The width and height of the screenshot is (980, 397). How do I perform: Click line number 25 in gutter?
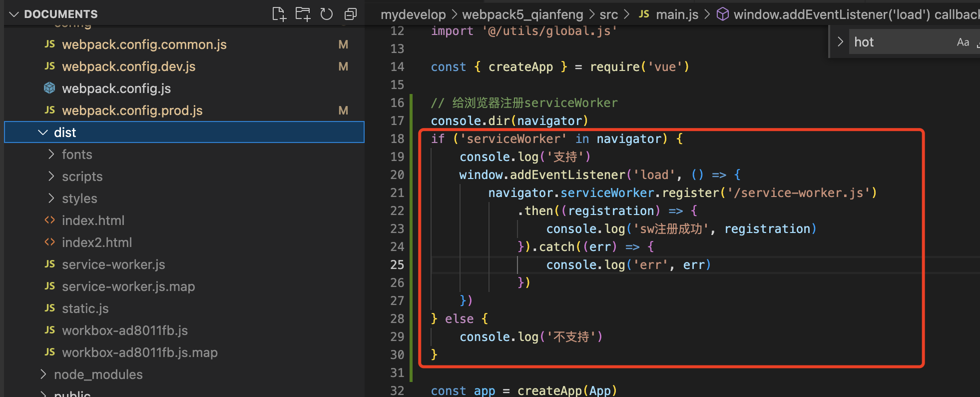tap(397, 264)
